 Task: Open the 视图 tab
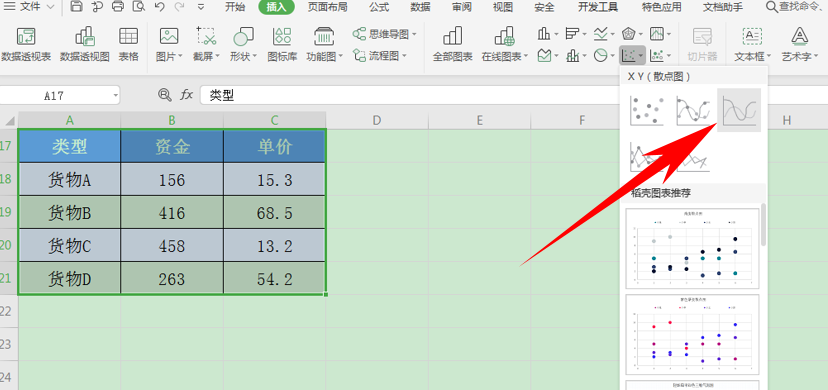pyautogui.click(x=503, y=7)
